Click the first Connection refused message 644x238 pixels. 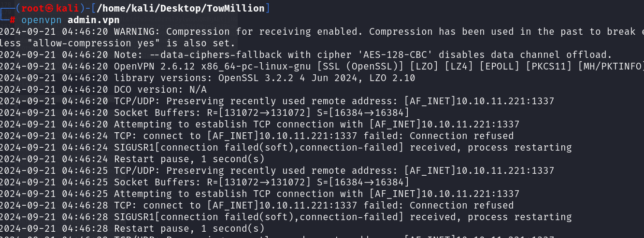point(462,136)
